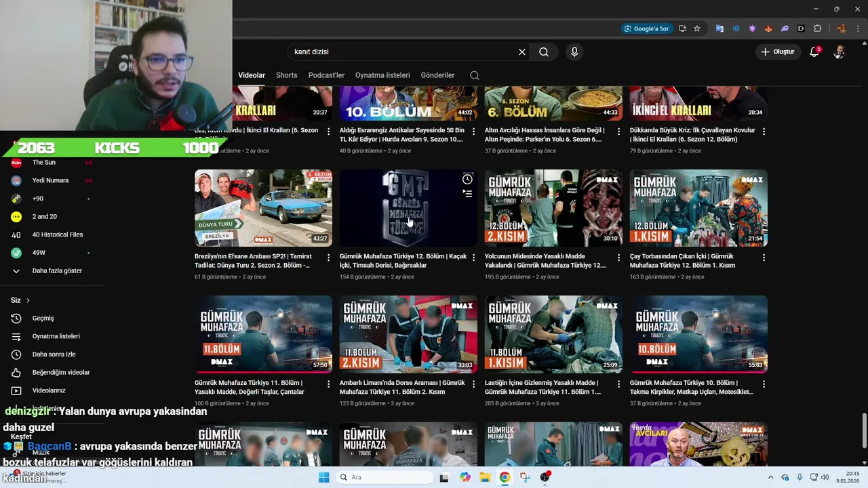
Task: Open the blue sound-waves extension
Action: pos(736,28)
